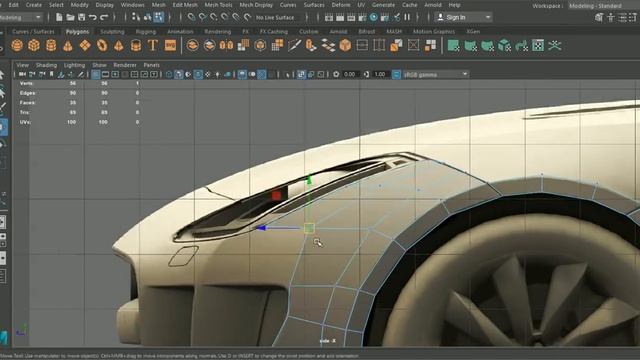Viewport: 640px width, 360px height.
Task: Click the Save Scene floppy icon
Action: coord(82,17)
